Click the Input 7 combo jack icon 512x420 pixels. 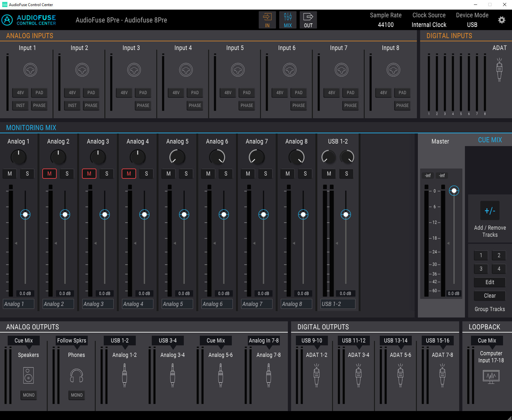click(x=342, y=70)
